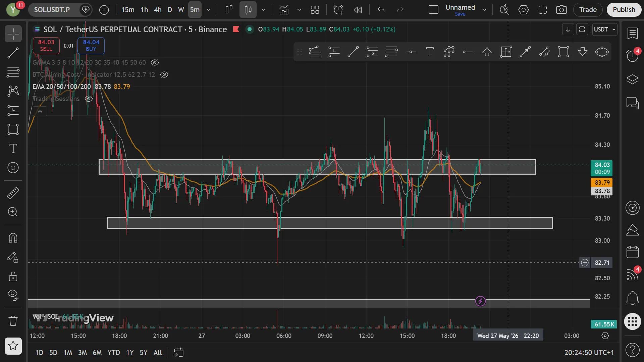Screen dimensions: 644x362
Task: Open SOLUSDT.P symbol search
Action: tap(52, 10)
